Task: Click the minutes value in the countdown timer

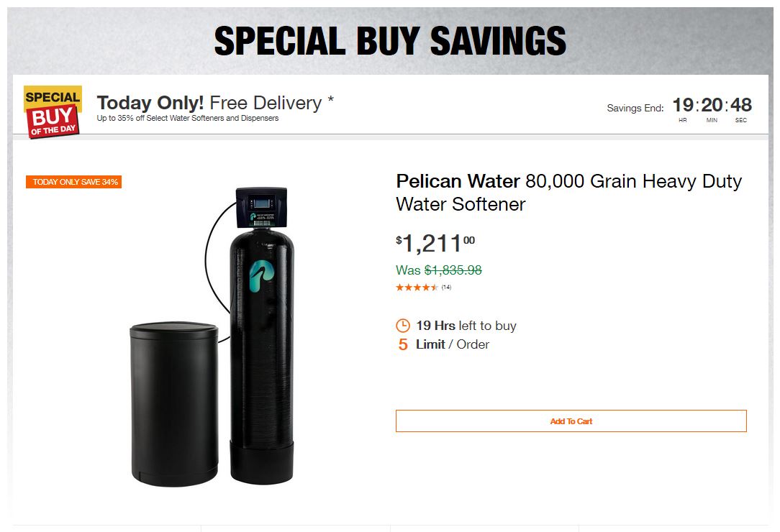Action: pos(712,106)
